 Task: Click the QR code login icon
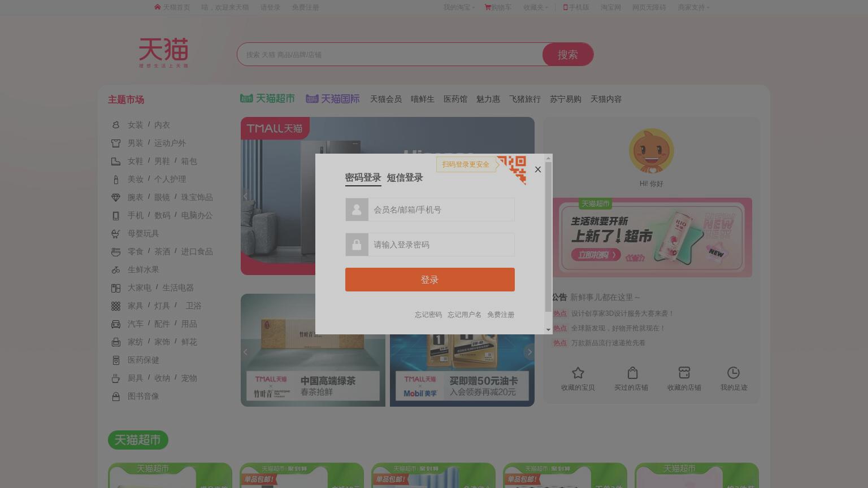pos(512,170)
